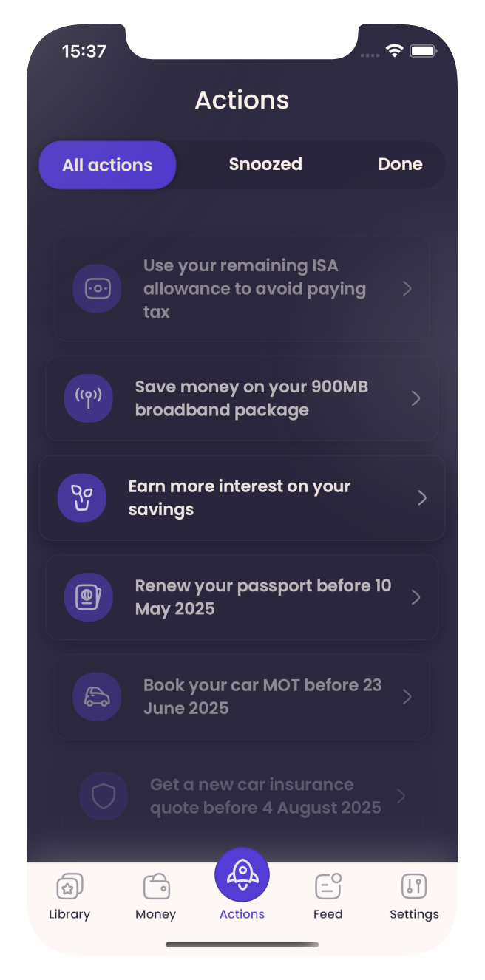The width and height of the screenshot is (485, 980).
Task: Open 'Get a new car insurance quote' action
Action: coord(265,796)
